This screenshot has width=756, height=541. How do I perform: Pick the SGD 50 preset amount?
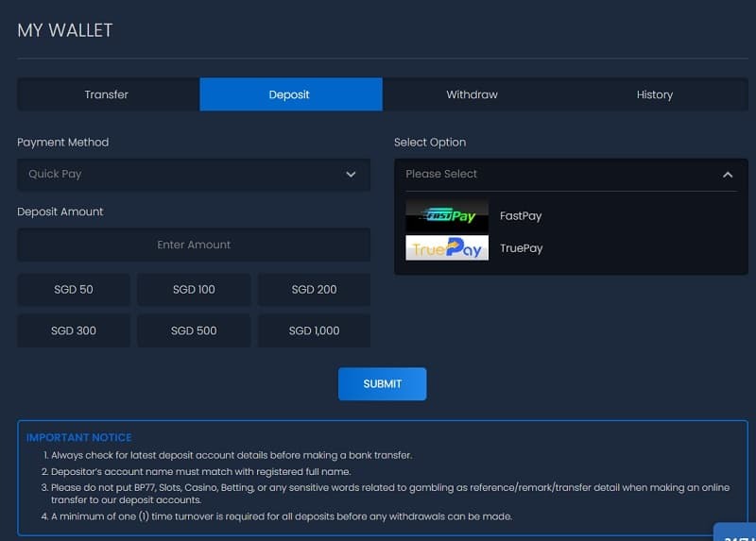point(74,290)
